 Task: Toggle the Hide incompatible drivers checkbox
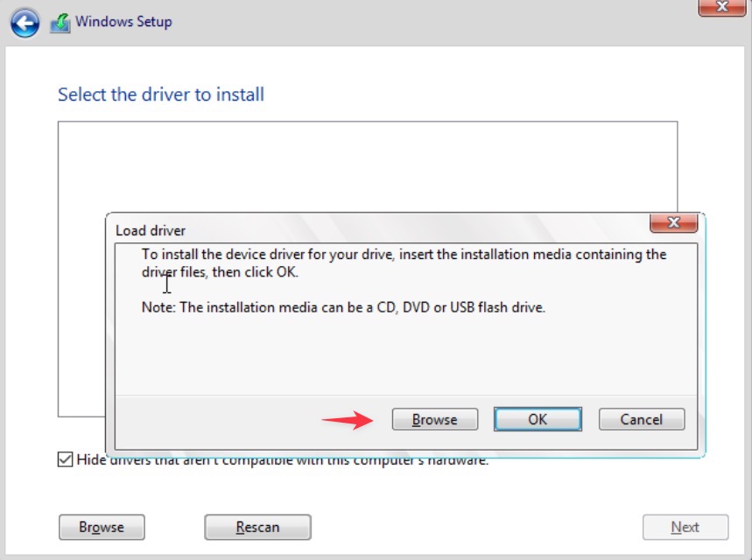66,459
